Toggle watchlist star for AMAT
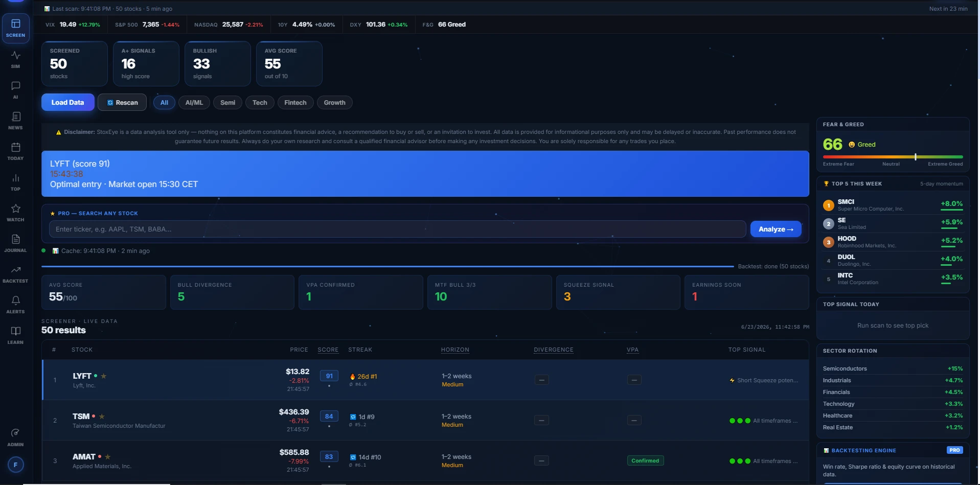This screenshot has height=485, width=980. coord(107,457)
